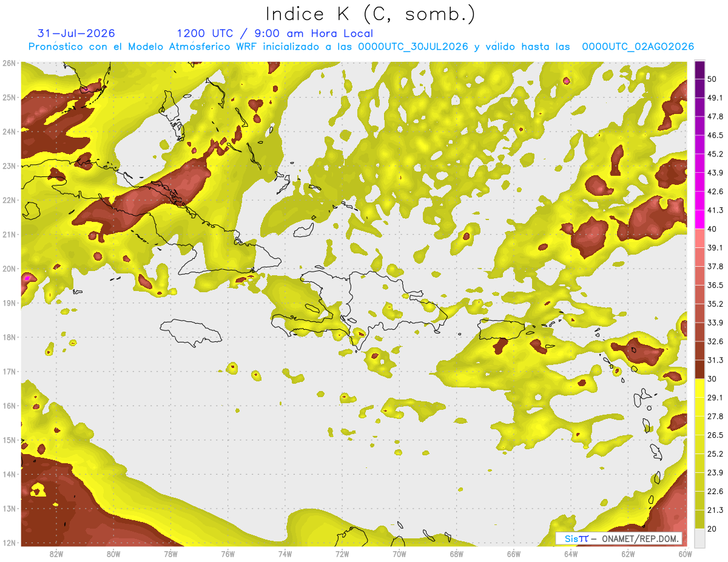Click the colorbar value "49.1"

coord(715,98)
